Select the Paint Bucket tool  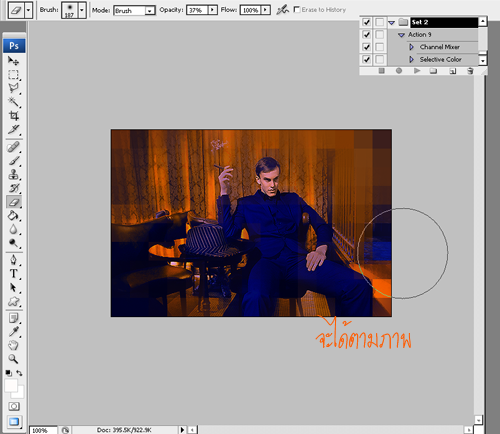pos(13,216)
